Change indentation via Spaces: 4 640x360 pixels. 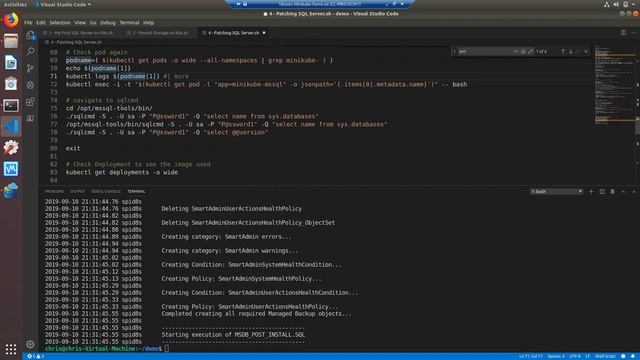556,356
